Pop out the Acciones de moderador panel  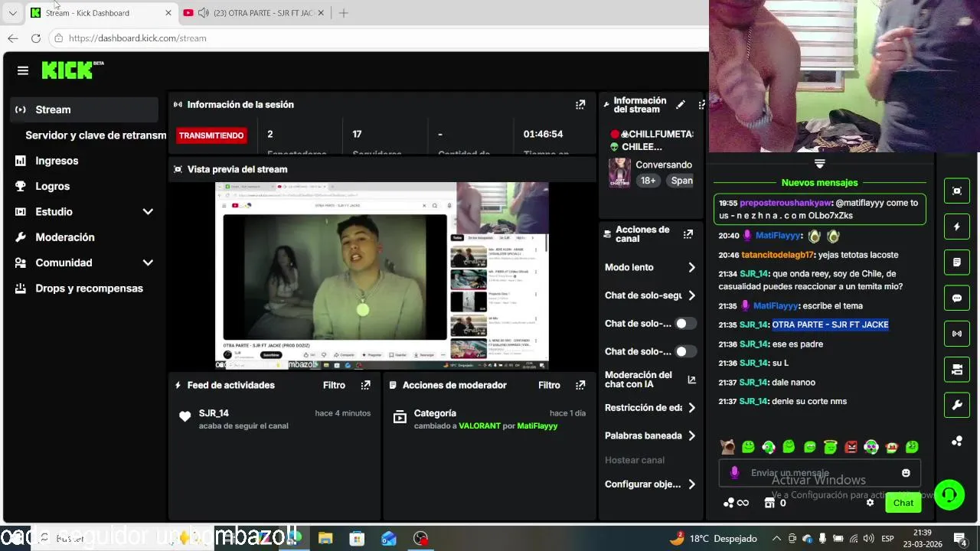point(580,385)
